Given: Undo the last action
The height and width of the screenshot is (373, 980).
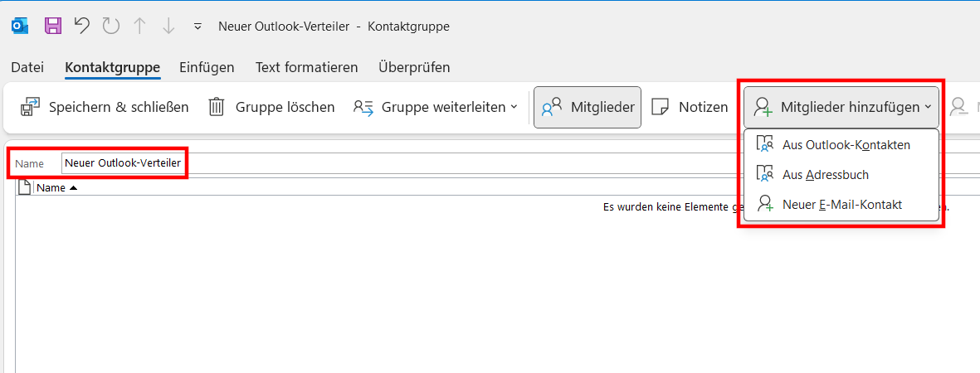Looking at the screenshot, I should pyautogui.click(x=82, y=27).
